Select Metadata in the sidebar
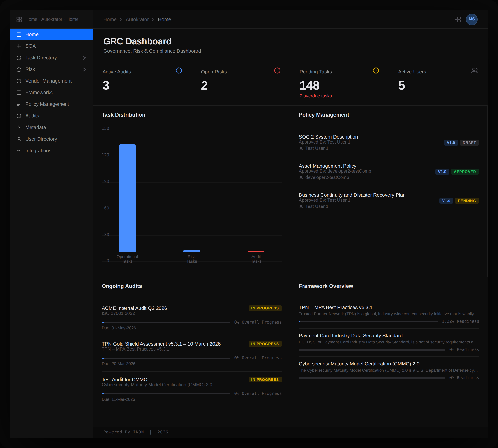498x448 pixels. click(36, 127)
